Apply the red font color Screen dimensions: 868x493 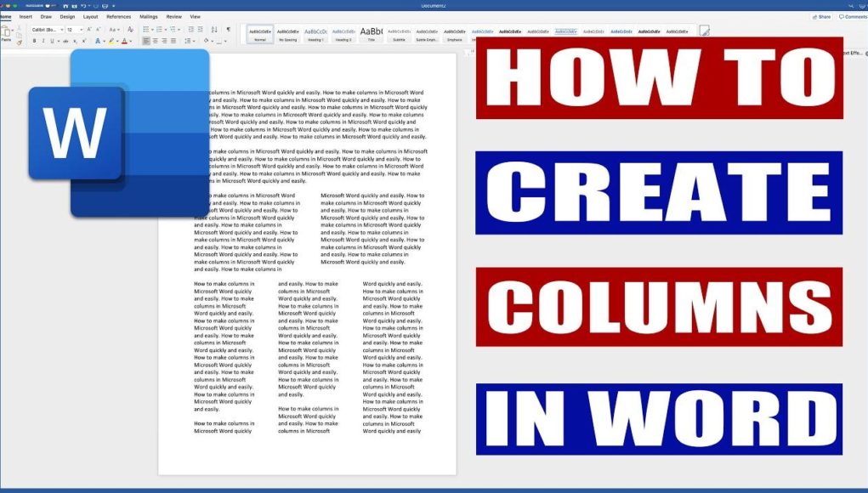[125, 41]
